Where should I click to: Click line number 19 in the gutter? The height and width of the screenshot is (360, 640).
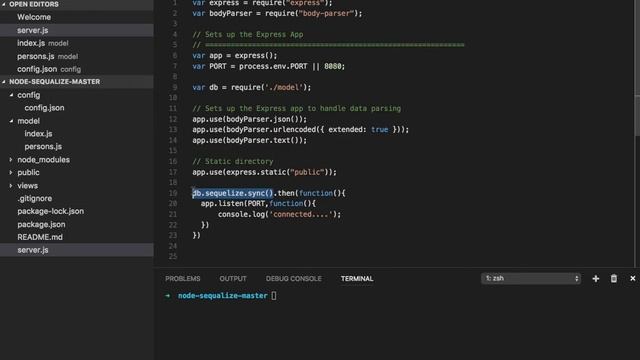(173, 193)
